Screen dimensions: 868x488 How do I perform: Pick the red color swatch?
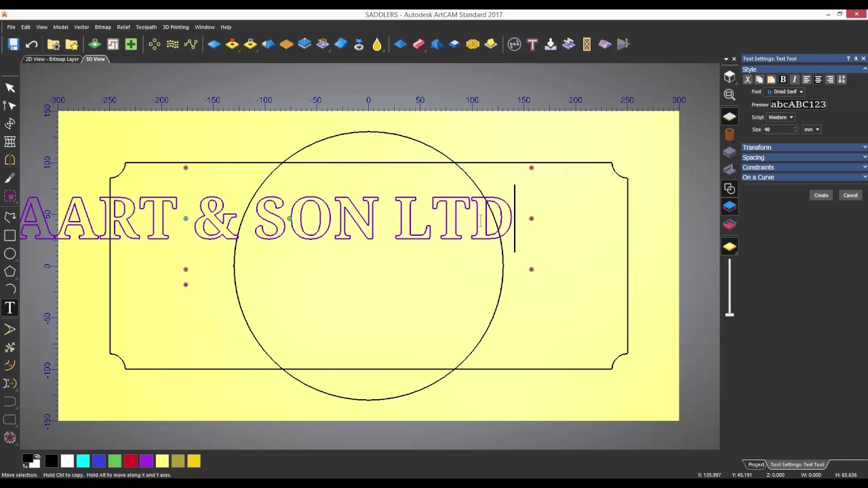pos(130,462)
